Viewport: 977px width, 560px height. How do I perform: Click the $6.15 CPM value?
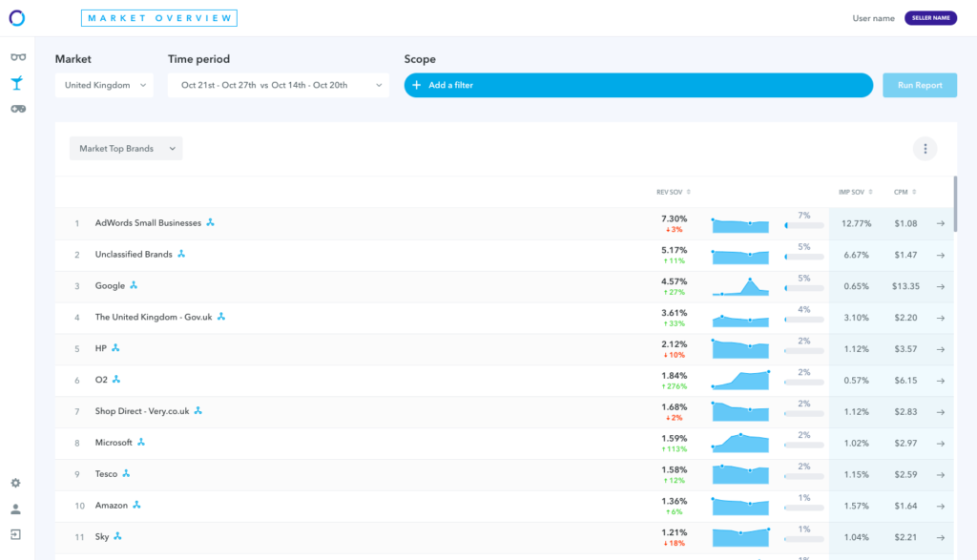tap(905, 381)
